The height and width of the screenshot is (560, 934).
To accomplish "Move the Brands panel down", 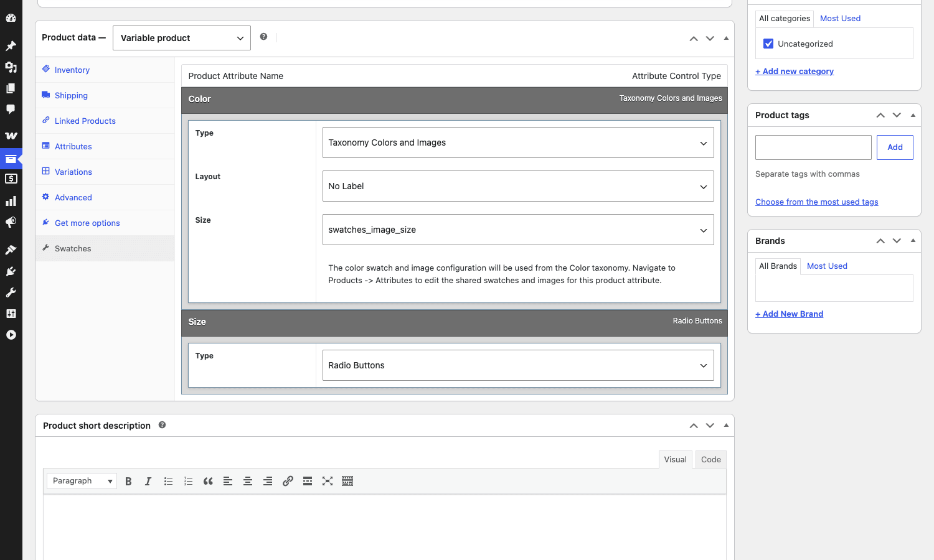I will pos(897,241).
